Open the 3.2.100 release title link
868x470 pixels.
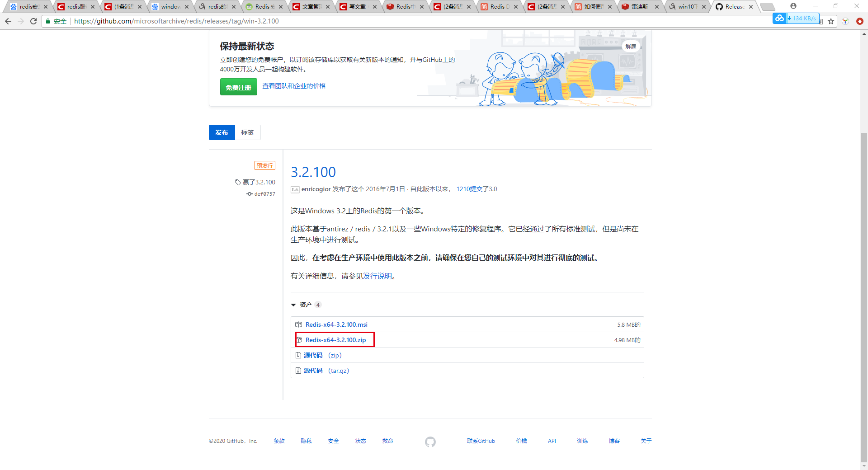313,172
